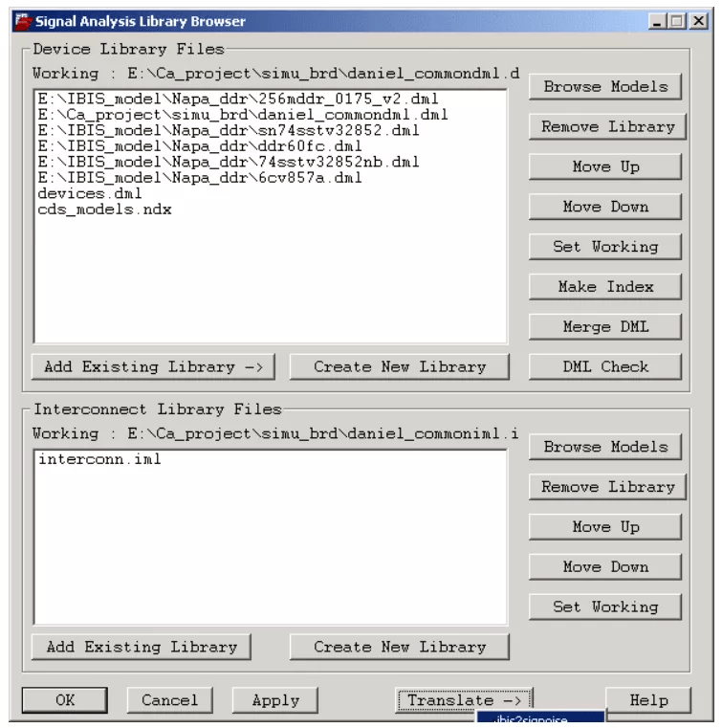Confirm with the OK button
The width and height of the screenshot is (722, 728).
tap(64, 700)
